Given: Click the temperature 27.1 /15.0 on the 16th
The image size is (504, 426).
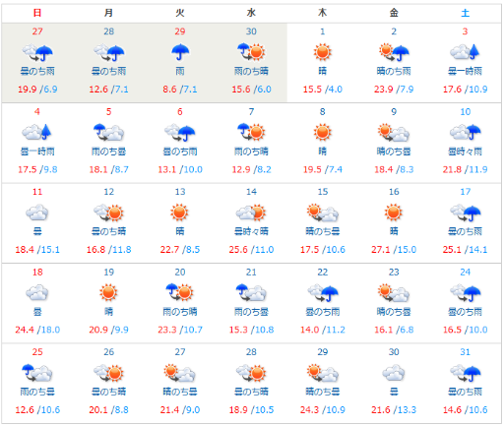Looking at the screenshot, I should click(394, 250).
